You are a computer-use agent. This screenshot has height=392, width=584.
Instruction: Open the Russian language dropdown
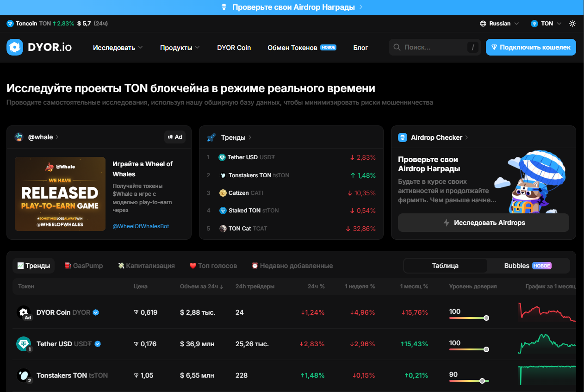(500, 24)
